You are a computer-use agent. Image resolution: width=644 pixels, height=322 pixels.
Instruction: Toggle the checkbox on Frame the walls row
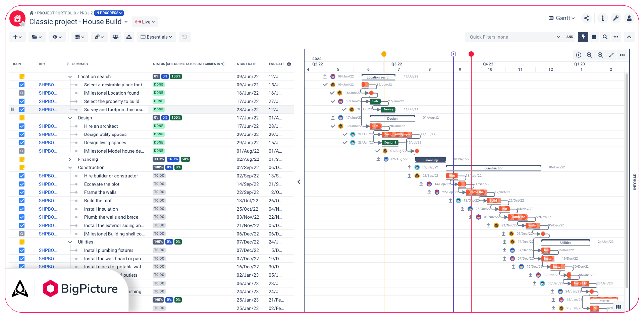pyautogui.click(x=21, y=192)
